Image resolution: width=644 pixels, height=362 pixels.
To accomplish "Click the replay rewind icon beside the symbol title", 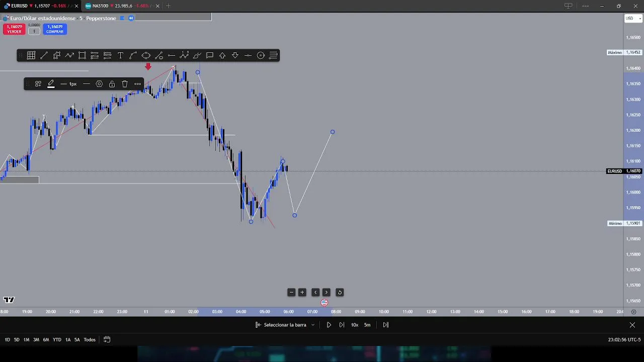I will coord(131,18).
